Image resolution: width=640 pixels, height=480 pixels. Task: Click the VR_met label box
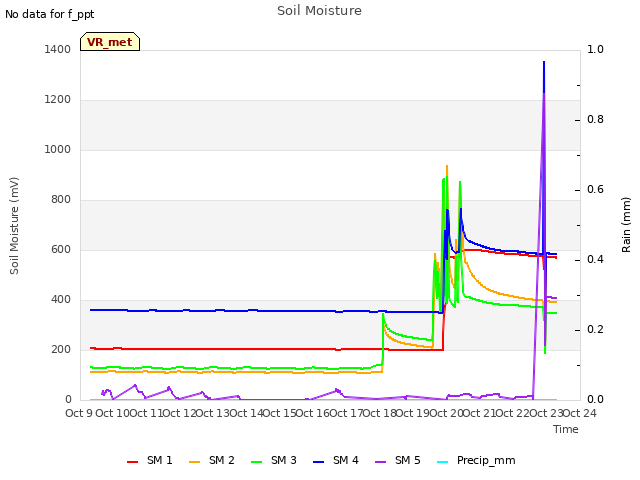(110, 42)
